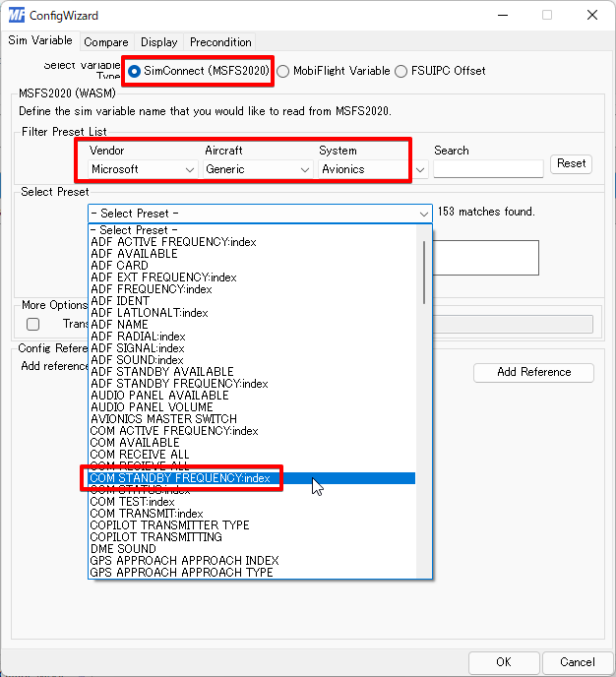This screenshot has height=677, width=616.
Task: Select GPS APPROACH APPROACH INDEX preset
Action: (252, 561)
